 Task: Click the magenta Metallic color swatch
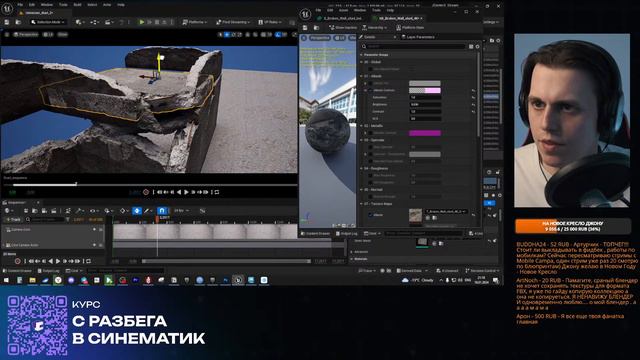425,133
